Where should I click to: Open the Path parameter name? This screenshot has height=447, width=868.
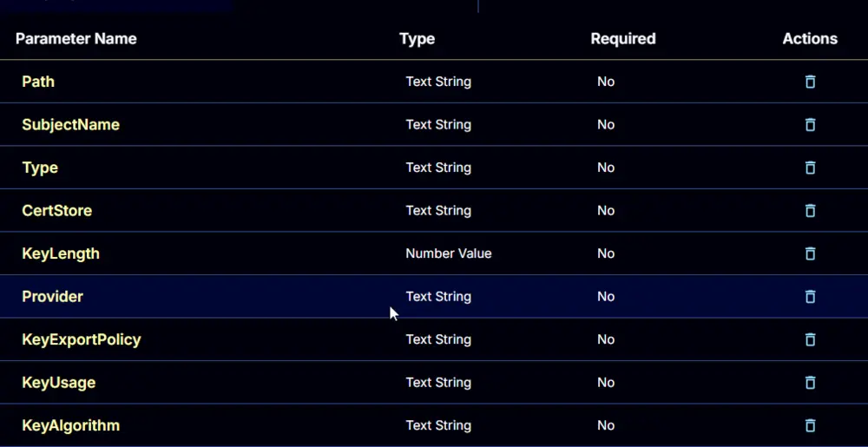coord(38,82)
